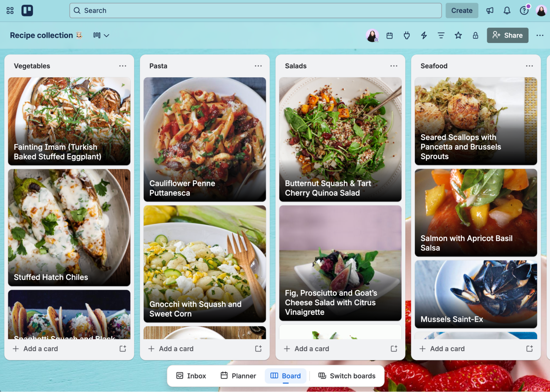Open the Trello home icon

[27, 10]
